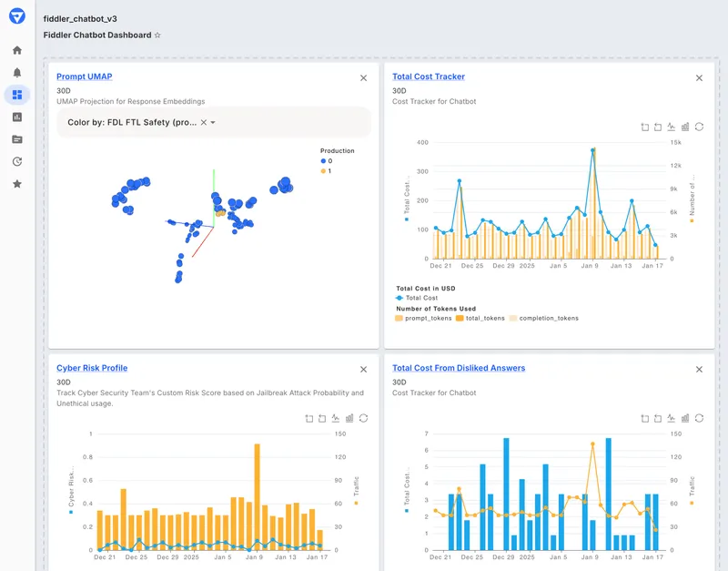
Task: Refresh the Total Cost Tracker chart
Action: 700,127
